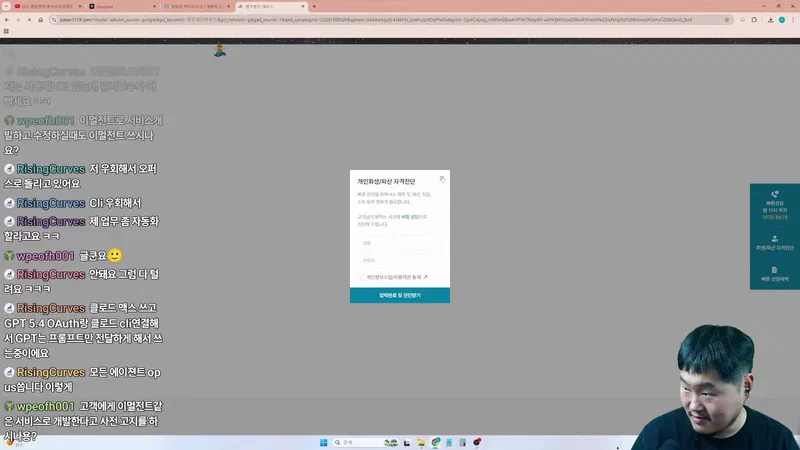The height and width of the screenshot is (450, 800).
Task: Open the 자격진단 person icon in right sidebar
Action: tap(775, 239)
